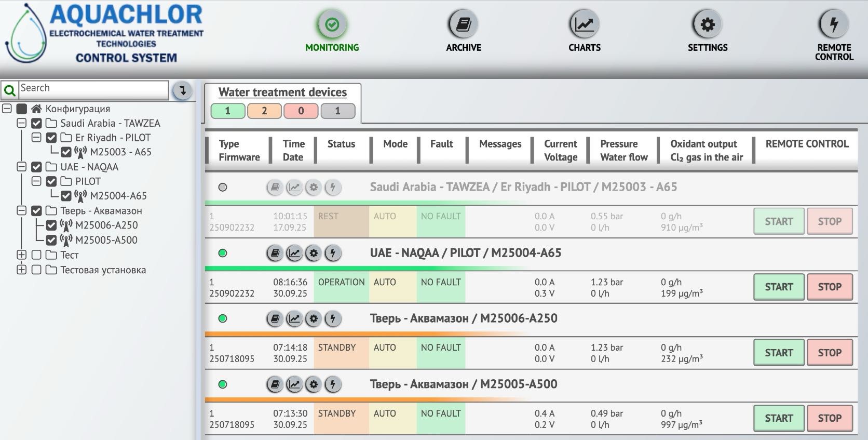This screenshot has height=440, width=868.
Task: Uncheck Er Riyadh - PILOT checkbox
Action: pyautogui.click(x=51, y=138)
